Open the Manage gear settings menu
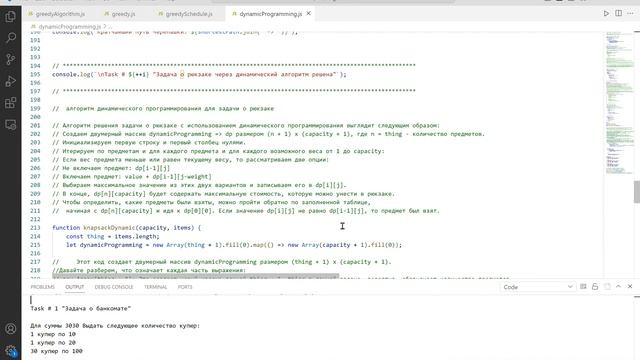640x360 pixels. (11, 350)
